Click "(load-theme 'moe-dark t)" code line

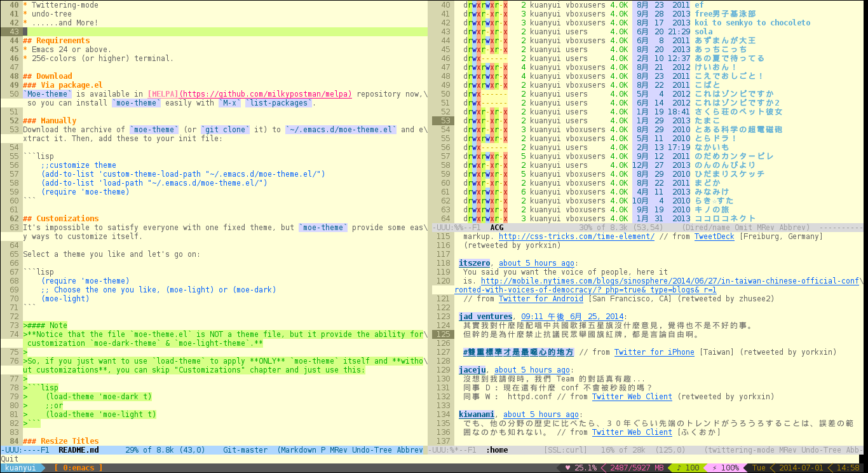(x=99, y=397)
